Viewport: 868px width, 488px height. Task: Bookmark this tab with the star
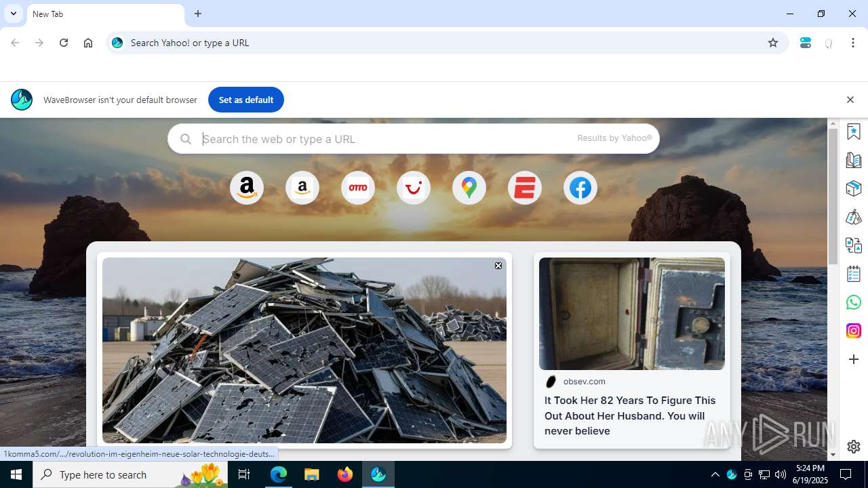point(773,43)
